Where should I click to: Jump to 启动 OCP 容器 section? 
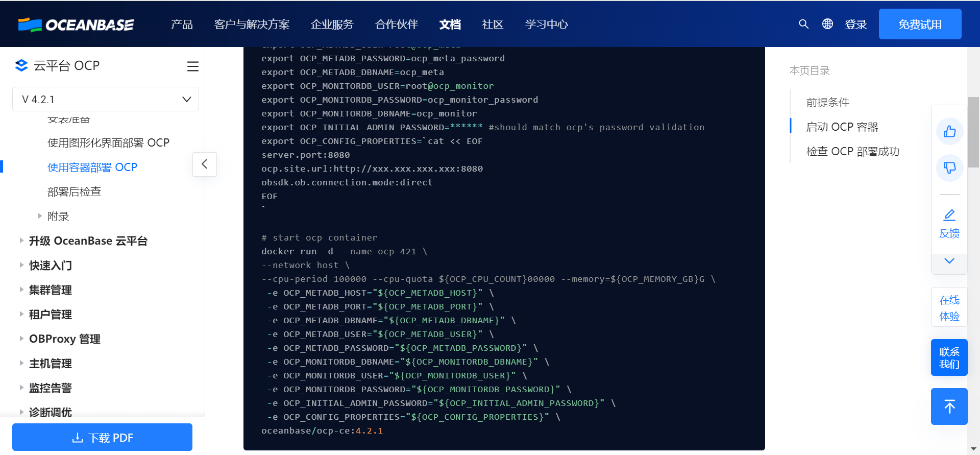click(842, 127)
